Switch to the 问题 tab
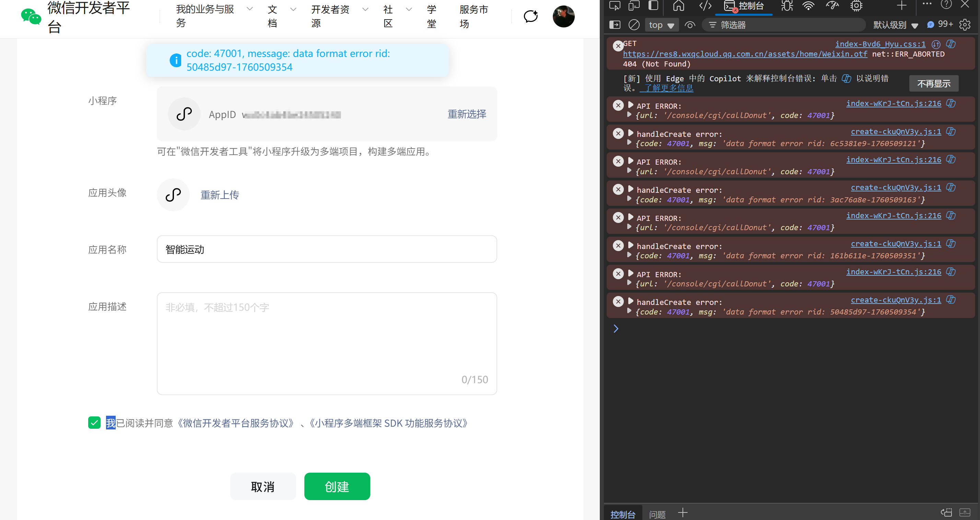 click(657, 514)
